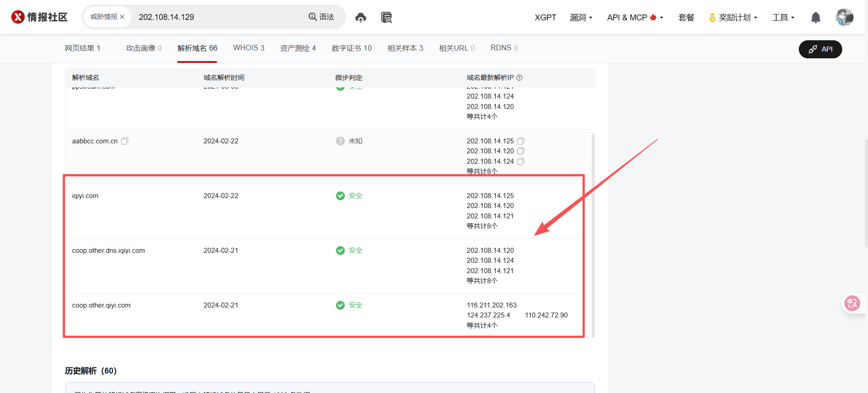The width and height of the screenshot is (868, 393).
Task: Expand the 漏洞 dropdown menu
Action: 581,17
